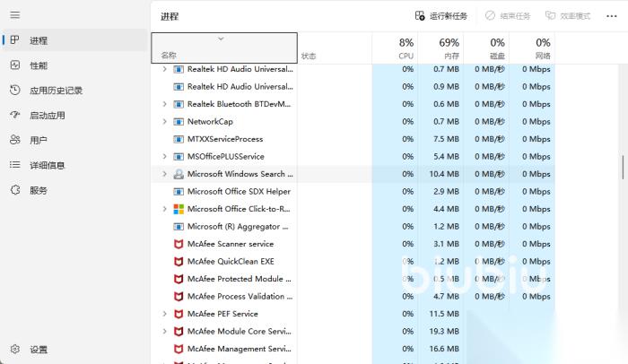Click McAfee Protected Module shield icon
The width and height of the screenshot is (628, 364).
coord(179,279)
